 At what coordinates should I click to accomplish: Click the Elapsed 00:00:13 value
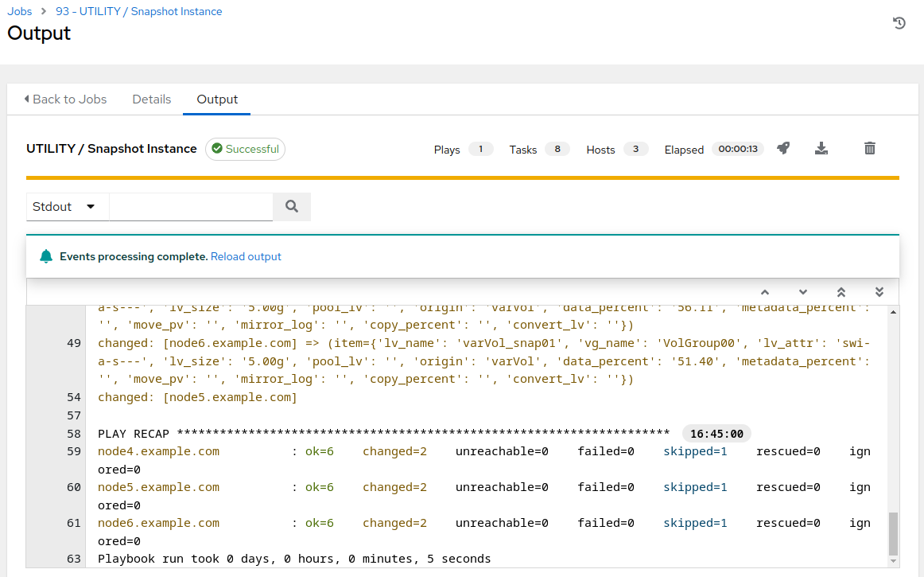[738, 149]
